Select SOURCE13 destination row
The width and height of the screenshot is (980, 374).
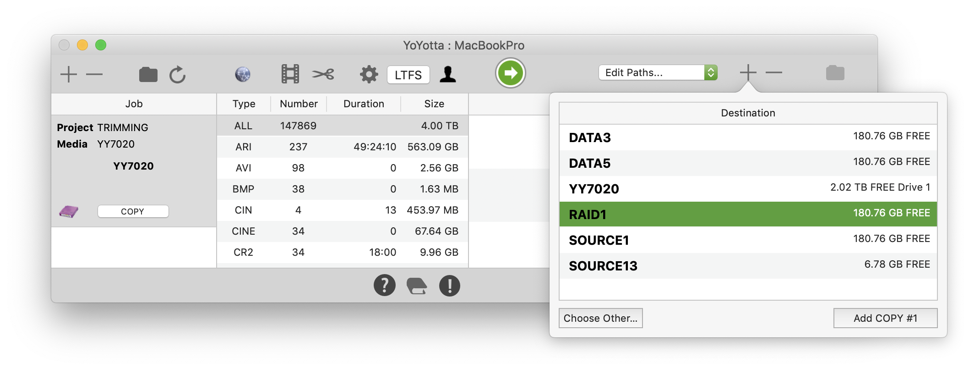(748, 265)
